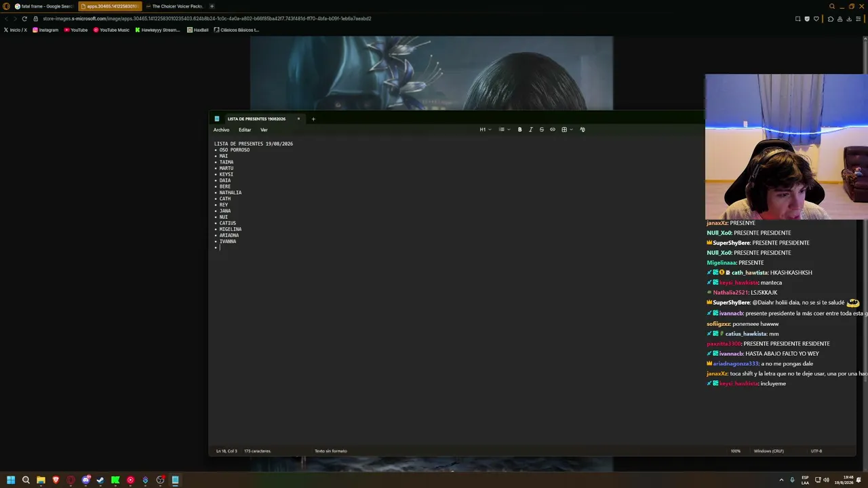Show hidden system tray icons
This screenshot has height=488, width=868.
781,480
